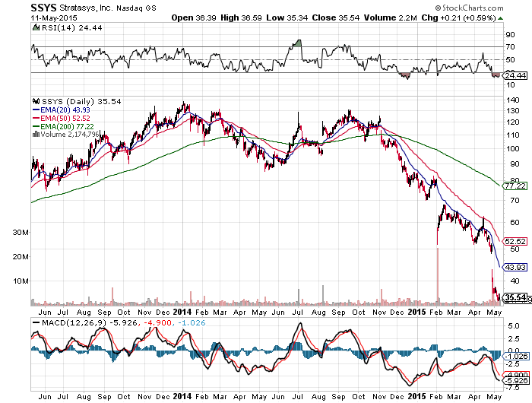This screenshot has height=403, width=532.
Task: Click the EMA(50) 52.52 legend entry
Action: 62,118
